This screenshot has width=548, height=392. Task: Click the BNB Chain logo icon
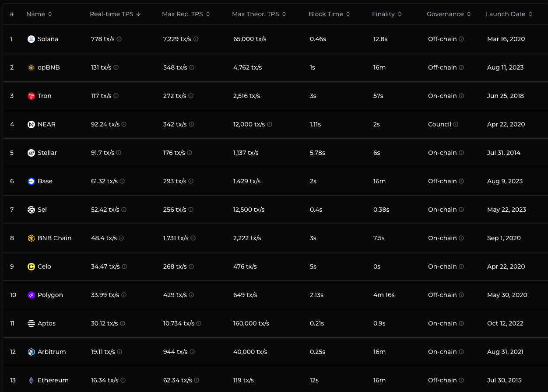[31, 238]
